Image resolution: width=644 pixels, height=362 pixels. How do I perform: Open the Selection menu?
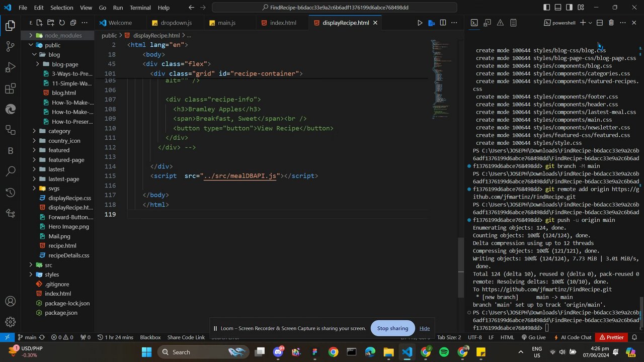[x=62, y=8]
